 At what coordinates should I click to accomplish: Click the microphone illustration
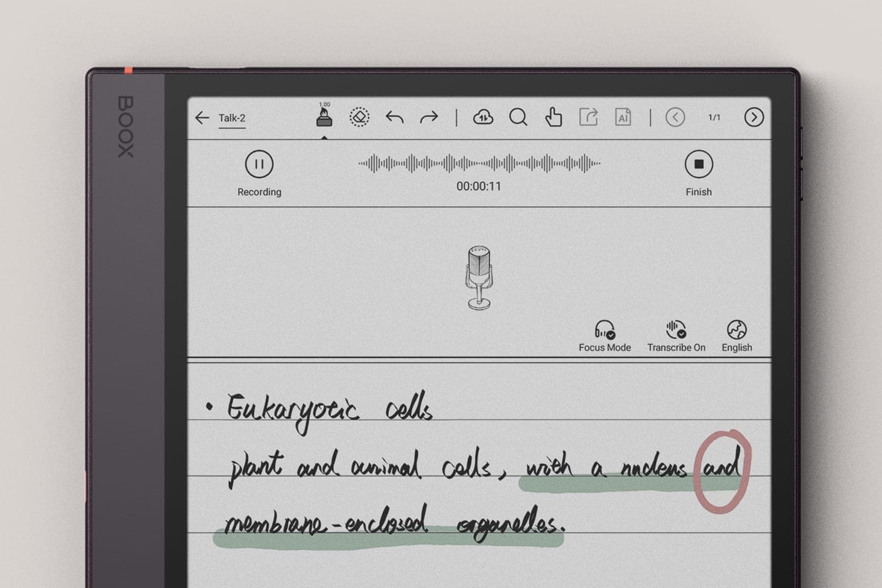(479, 278)
